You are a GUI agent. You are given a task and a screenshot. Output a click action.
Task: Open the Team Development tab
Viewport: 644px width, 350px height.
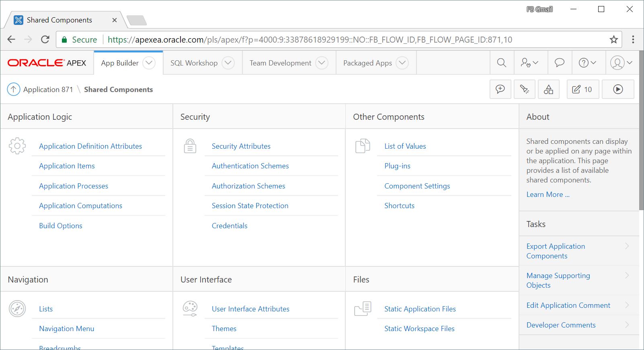280,63
